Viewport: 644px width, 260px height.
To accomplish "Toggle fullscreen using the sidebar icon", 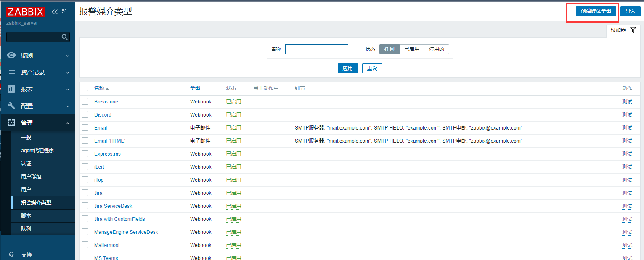I will (64, 12).
